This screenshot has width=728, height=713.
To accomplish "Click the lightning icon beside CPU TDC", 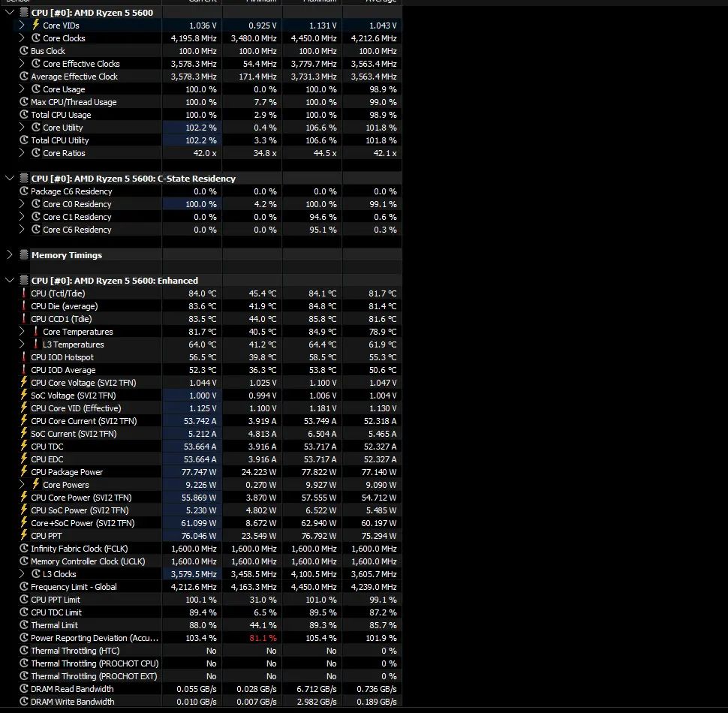I will pyautogui.click(x=24, y=447).
